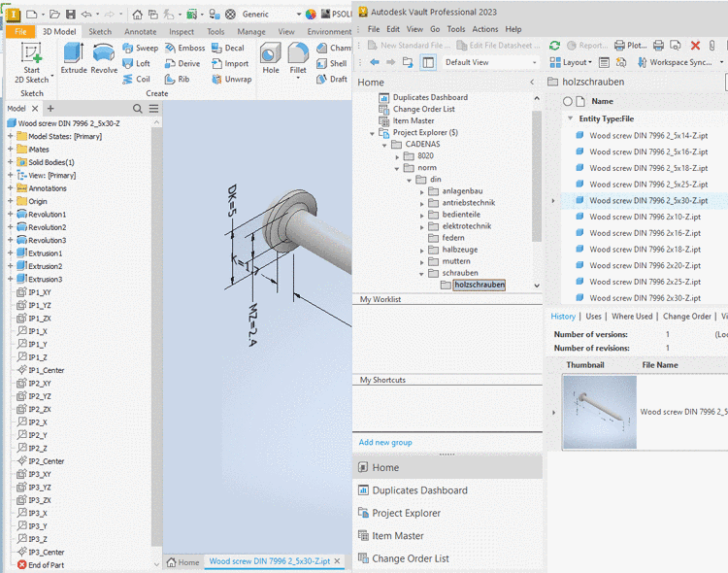Select Wood screw DIN 7996 2_5x18-Z.ipt file
The width and height of the screenshot is (728, 573).
(x=647, y=168)
